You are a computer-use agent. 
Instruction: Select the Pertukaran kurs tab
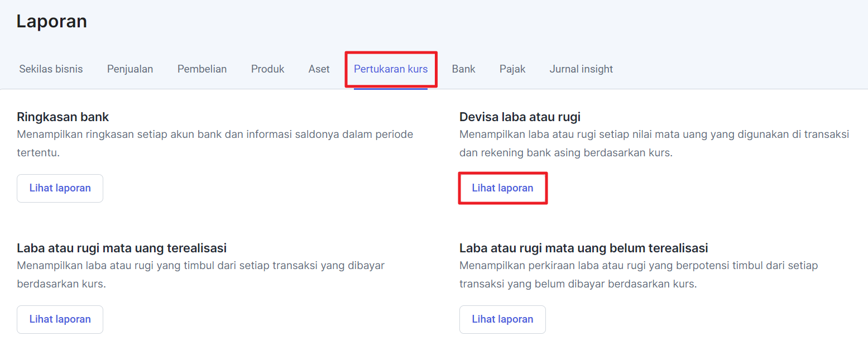point(391,69)
